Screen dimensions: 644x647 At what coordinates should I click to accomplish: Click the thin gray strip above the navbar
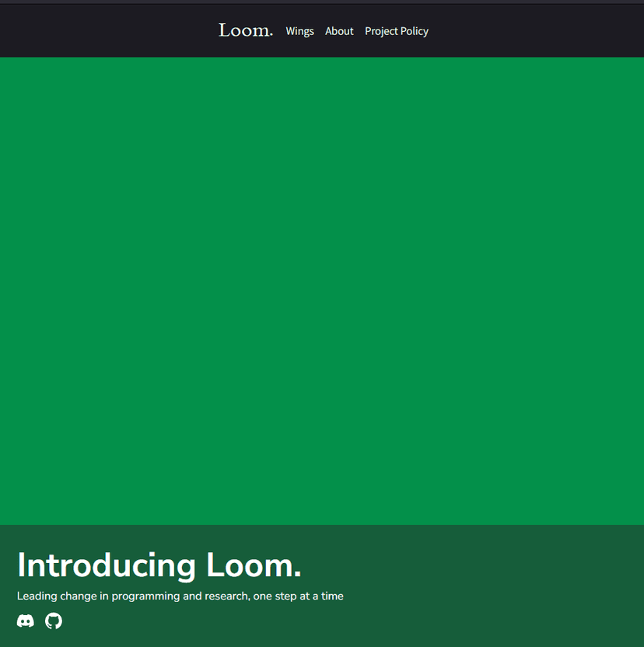[x=322, y=2]
